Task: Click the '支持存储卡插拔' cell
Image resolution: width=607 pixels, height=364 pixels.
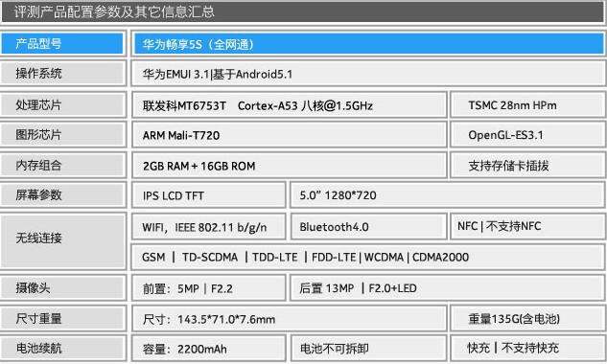Action: coord(528,166)
